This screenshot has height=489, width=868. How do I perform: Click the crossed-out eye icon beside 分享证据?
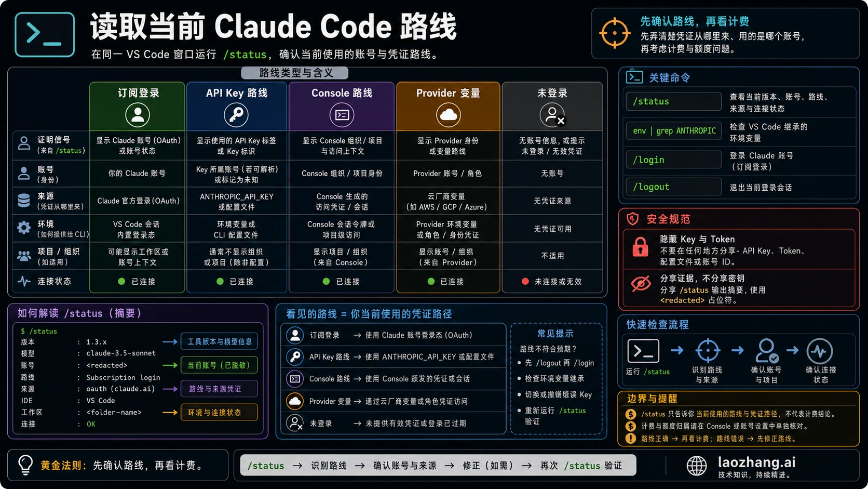[x=641, y=284]
